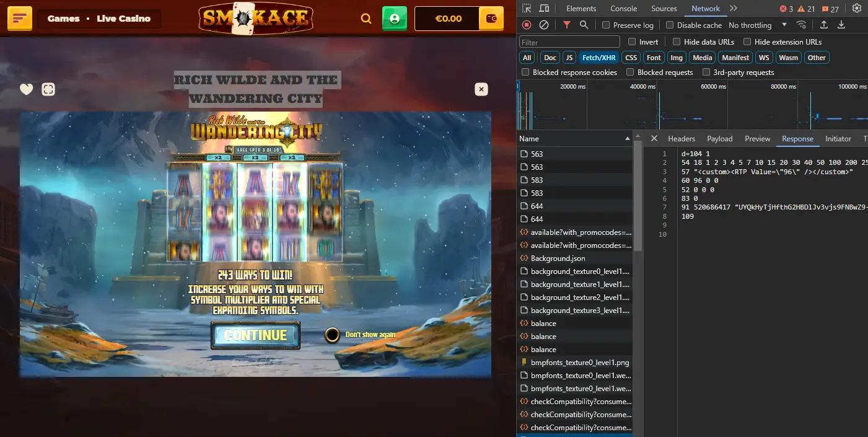The image size is (868, 437).
Task: Open the Headers tab of the request
Action: pos(682,139)
